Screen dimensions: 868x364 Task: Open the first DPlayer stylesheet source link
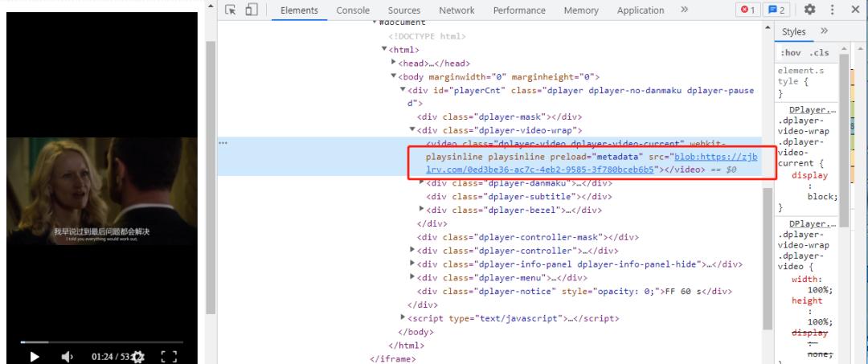pyautogui.click(x=812, y=109)
